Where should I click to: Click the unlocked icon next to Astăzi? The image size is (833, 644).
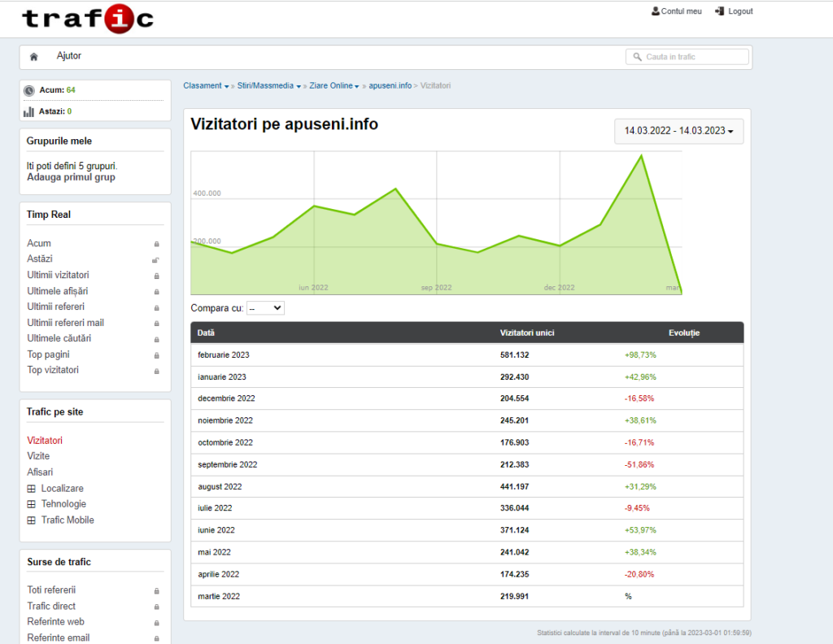point(155,260)
